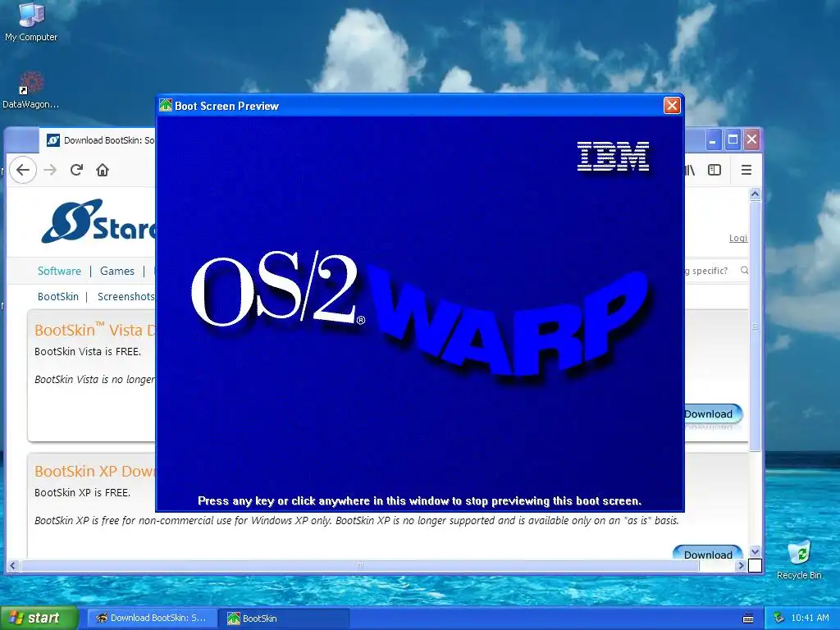Click the 10:41 AM taskbar clock

[x=810, y=619]
